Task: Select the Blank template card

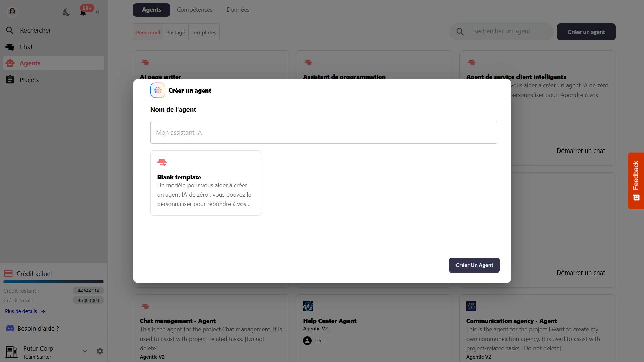Action: pyautogui.click(x=206, y=183)
